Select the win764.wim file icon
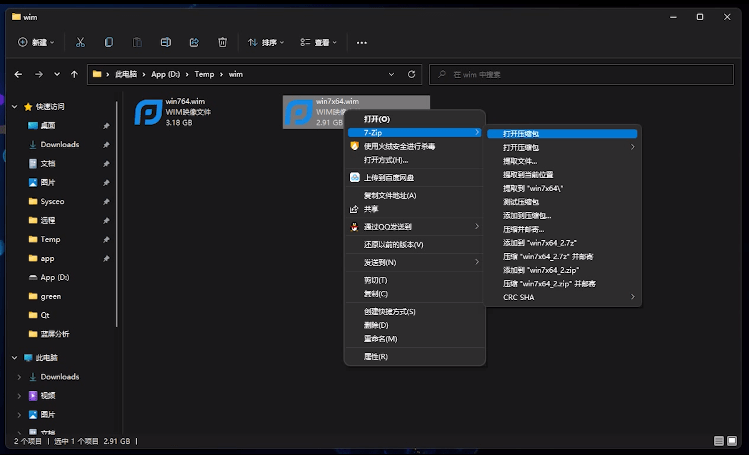Image resolution: width=749 pixels, height=455 pixels. [x=148, y=112]
